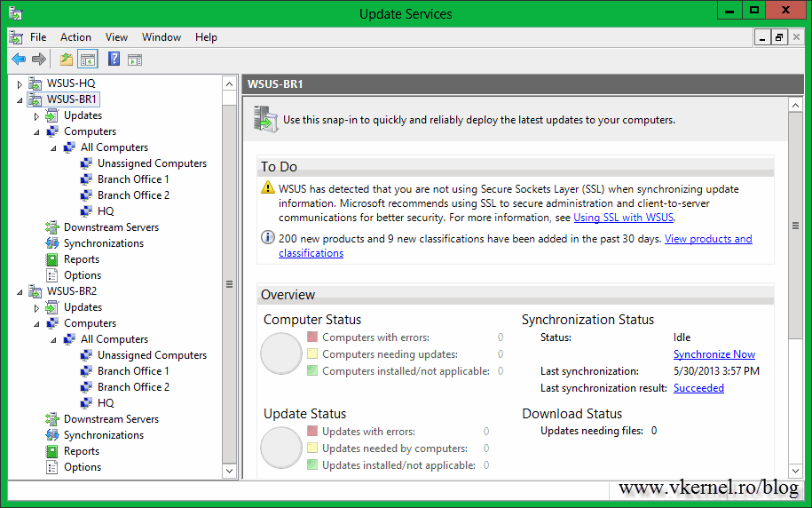Screen dimensions: 812x508
Task: Click the Back arrow toolbar icon
Action: click(x=19, y=60)
